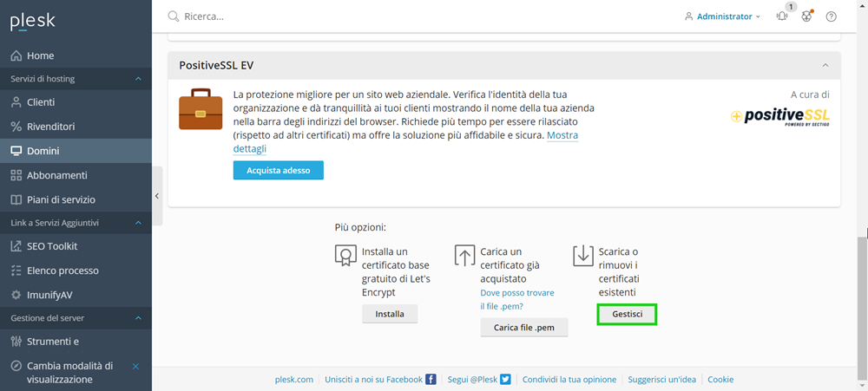The width and height of the screenshot is (868, 391).
Task: Open Rivenditori in the sidebar
Action: point(76,127)
